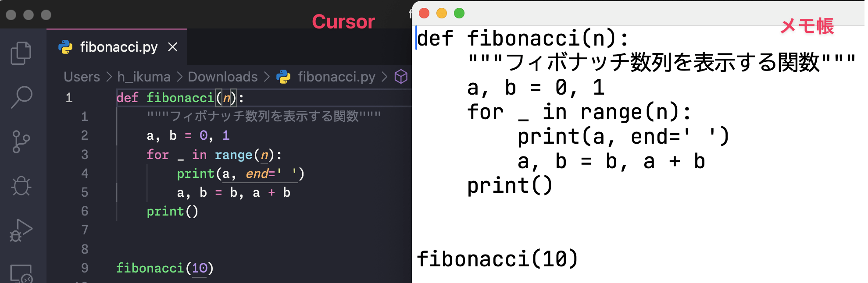Expand the fibonacci.py breadcrumb item
Image resolution: width=868 pixels, height=283 pixels.
pos(336,77)
